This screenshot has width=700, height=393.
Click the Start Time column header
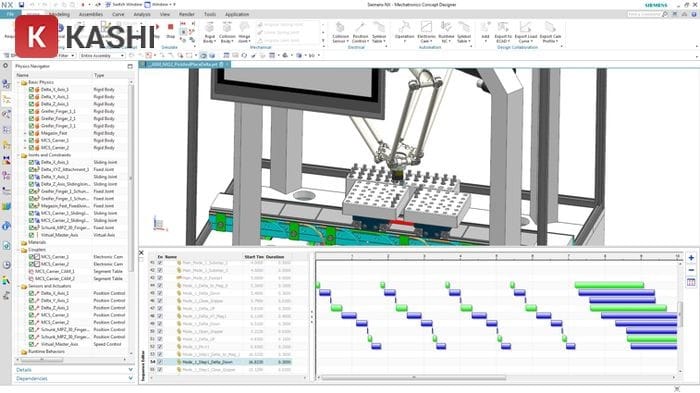[x=254, y=257]
